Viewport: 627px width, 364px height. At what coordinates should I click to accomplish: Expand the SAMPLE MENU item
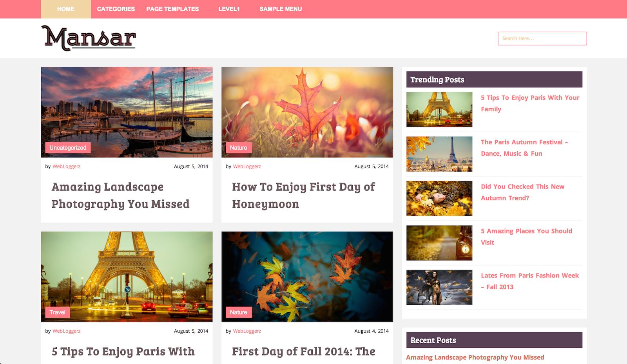pyautogui.click(x=281, y=9)
